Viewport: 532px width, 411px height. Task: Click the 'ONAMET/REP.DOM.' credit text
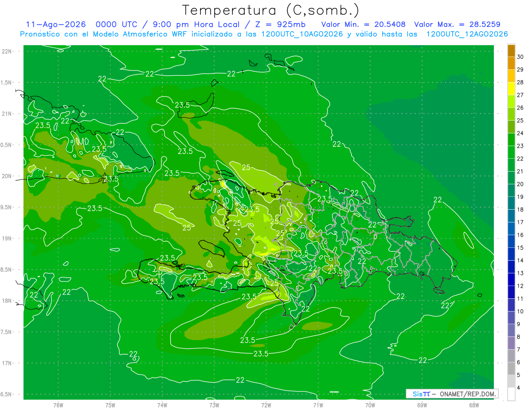[468, 394]
